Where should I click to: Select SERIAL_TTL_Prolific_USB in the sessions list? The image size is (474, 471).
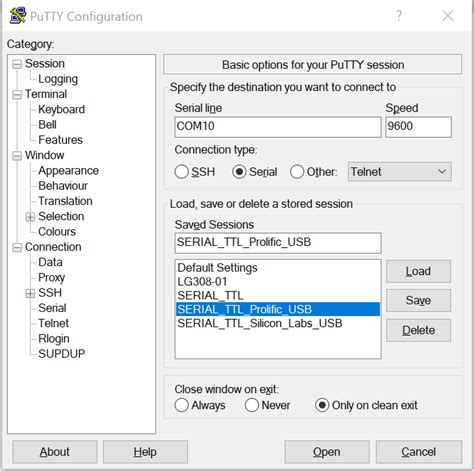(278, 309)
